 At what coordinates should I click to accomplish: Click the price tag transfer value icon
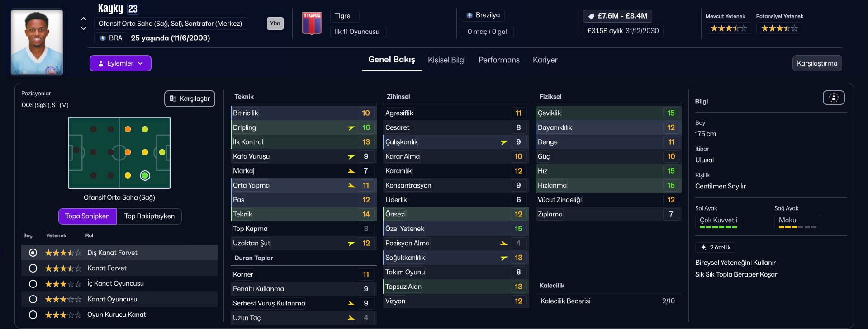coord(591,16)
